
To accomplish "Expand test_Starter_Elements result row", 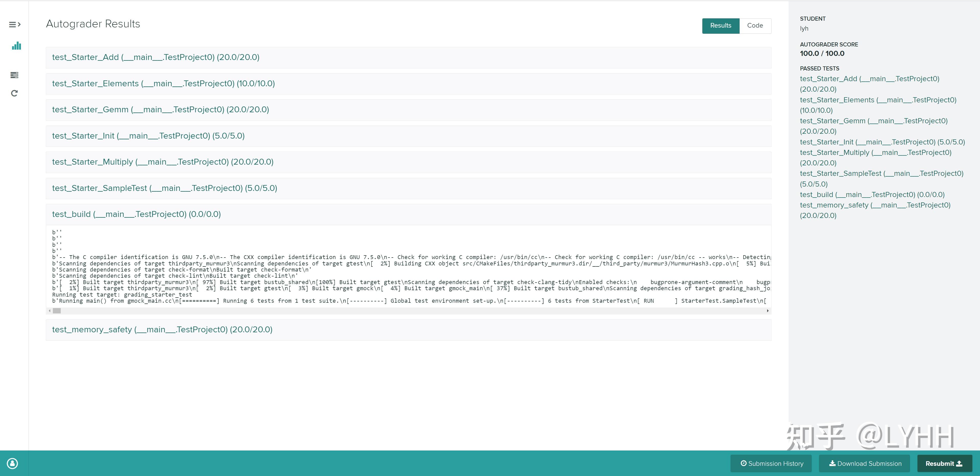I will (163, 84).
